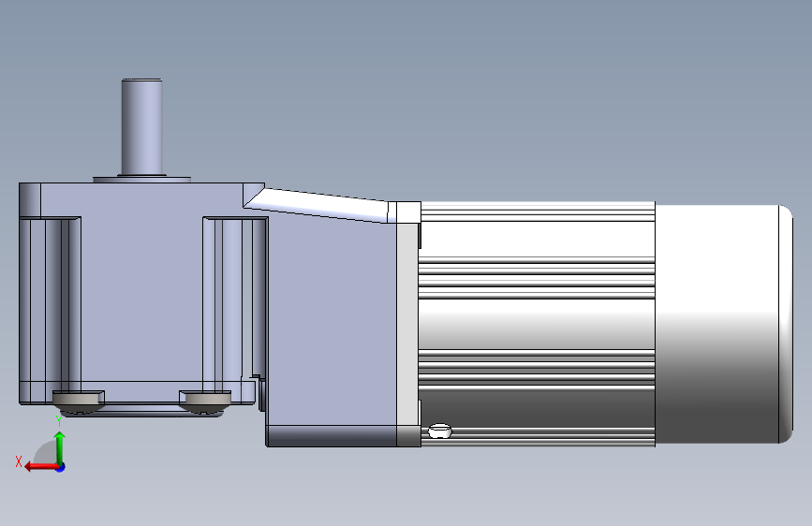
Task: Select the finned motor body
Action: 537,324
